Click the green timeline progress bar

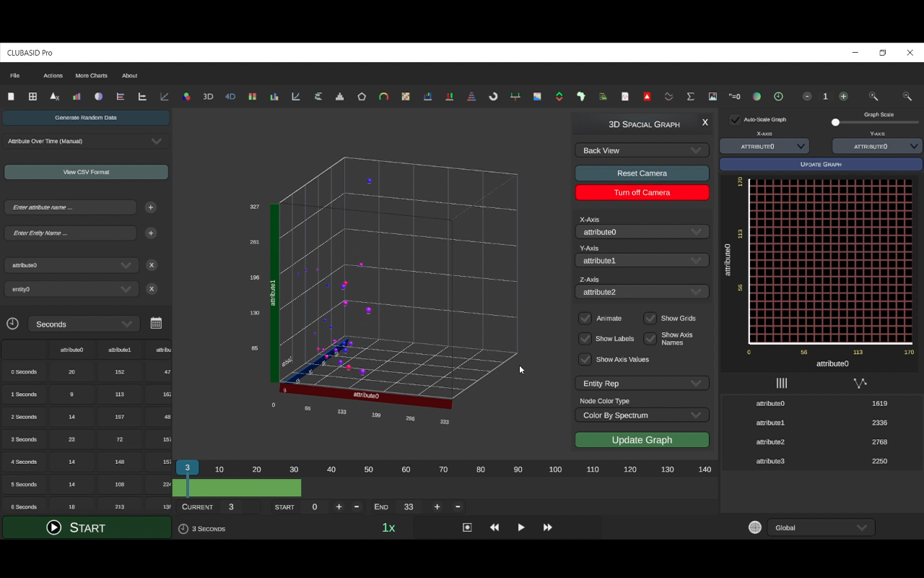(237, 488)
